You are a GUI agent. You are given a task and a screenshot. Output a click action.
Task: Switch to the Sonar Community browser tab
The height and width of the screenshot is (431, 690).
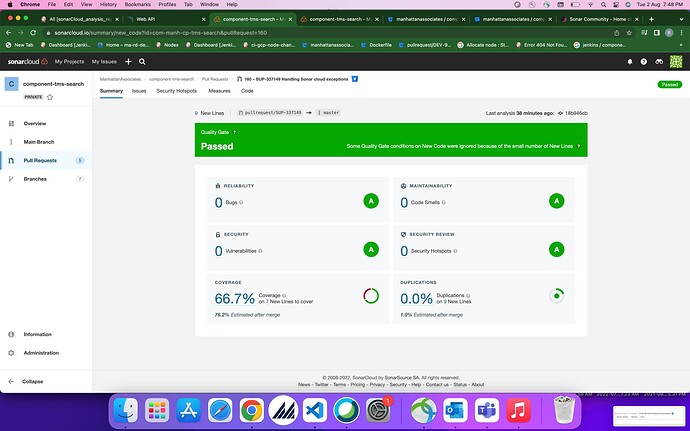pyautogui.click(x=600, y=19)
